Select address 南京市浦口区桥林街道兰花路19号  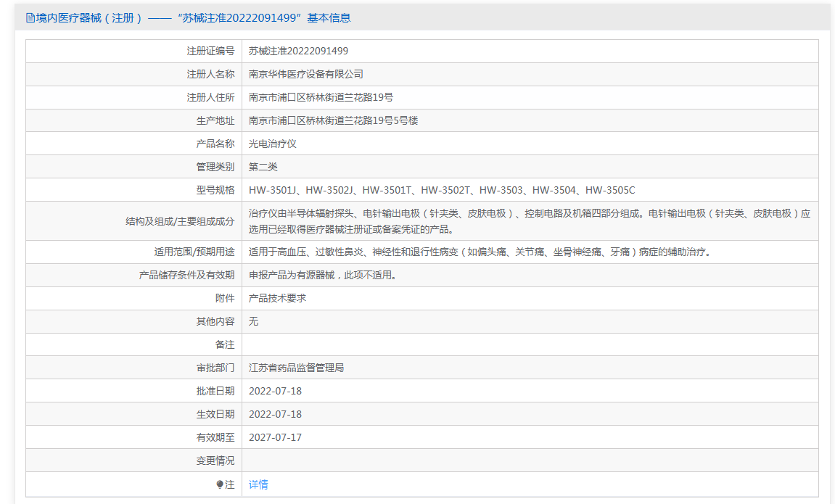click(x=321, y=97)
